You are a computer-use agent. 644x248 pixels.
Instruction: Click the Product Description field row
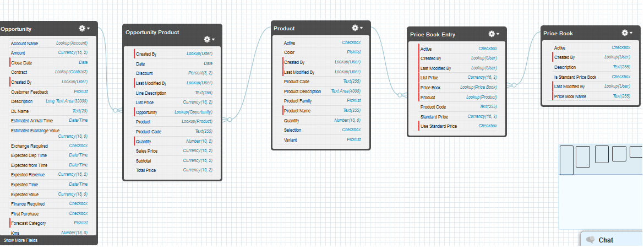click(322, 91)
